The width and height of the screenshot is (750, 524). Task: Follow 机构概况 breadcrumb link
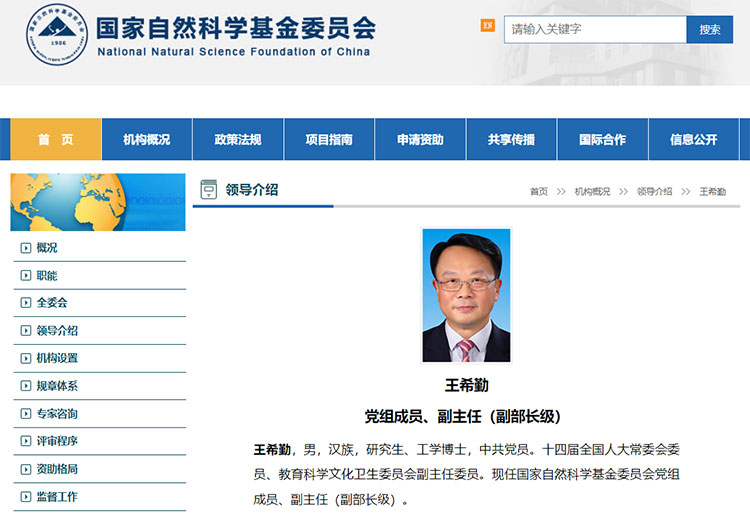tap(592, 191)
